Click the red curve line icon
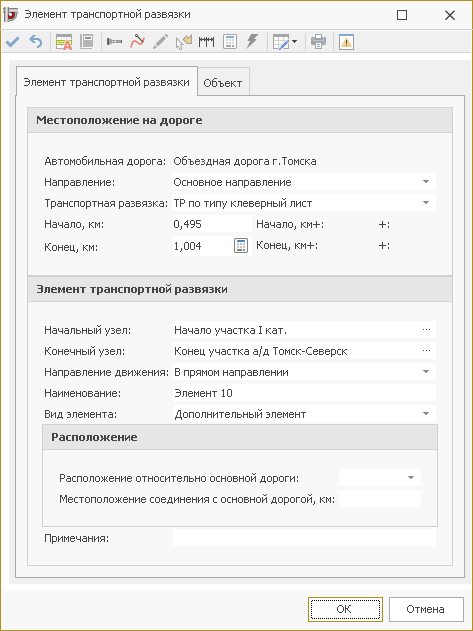Screen dimensions: 473x631 pyautogui.click(x=137, y=41)
